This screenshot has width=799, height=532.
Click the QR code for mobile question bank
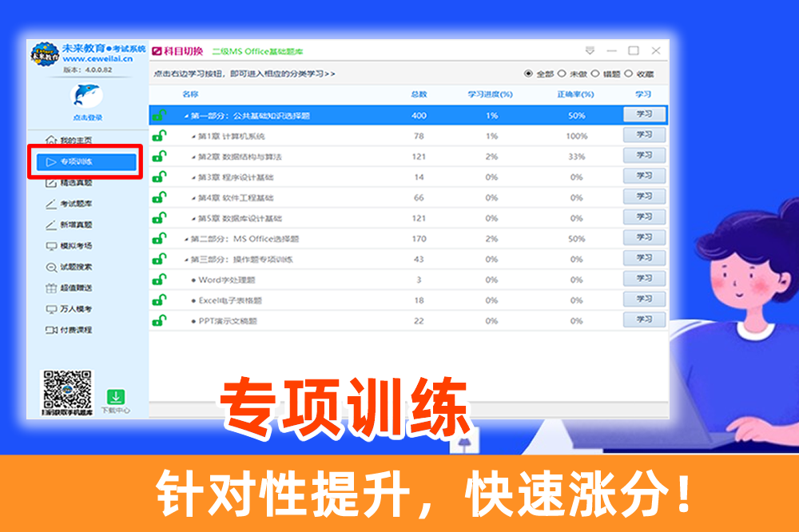click(x=67, y=392)
